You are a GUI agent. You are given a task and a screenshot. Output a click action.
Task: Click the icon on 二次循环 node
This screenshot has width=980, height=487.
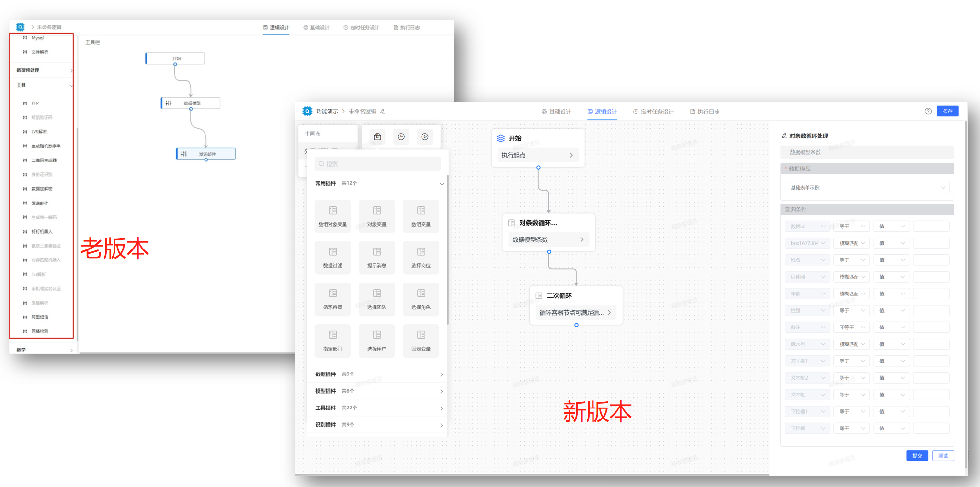pos(539,295)
